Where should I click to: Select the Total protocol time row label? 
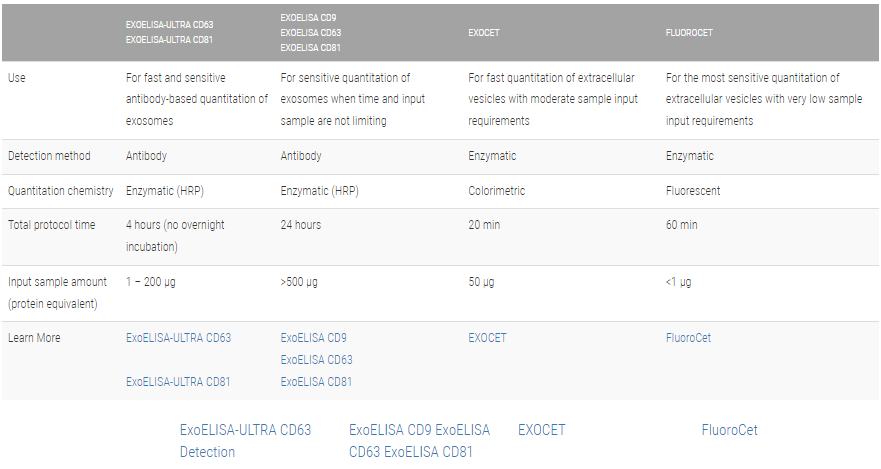pos(52,225)
